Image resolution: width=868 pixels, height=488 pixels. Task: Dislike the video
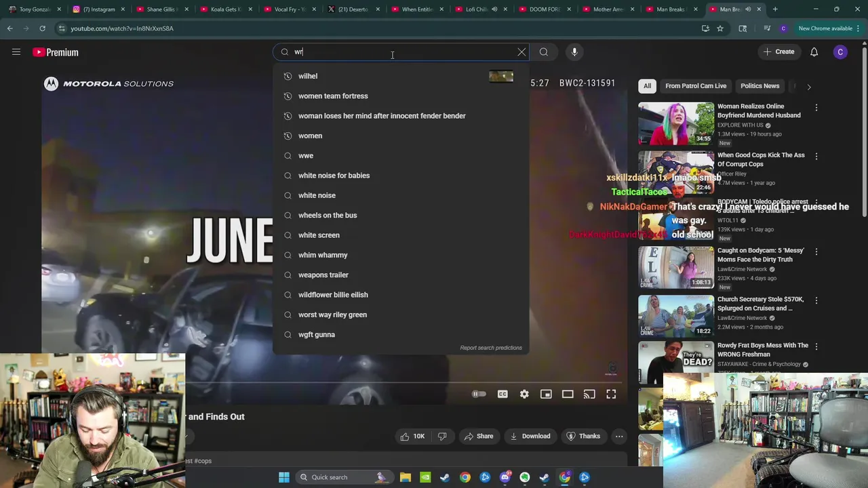(x=442, y=436)
